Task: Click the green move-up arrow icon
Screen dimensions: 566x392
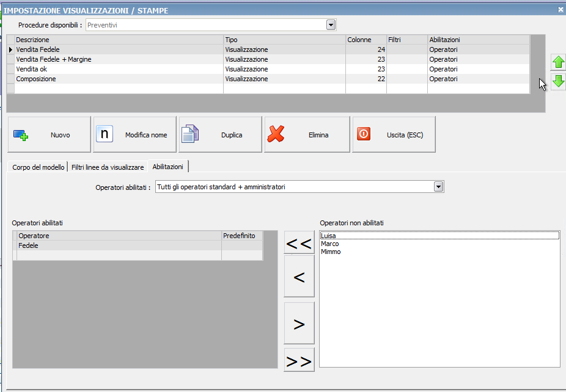Action: [558, 62]
